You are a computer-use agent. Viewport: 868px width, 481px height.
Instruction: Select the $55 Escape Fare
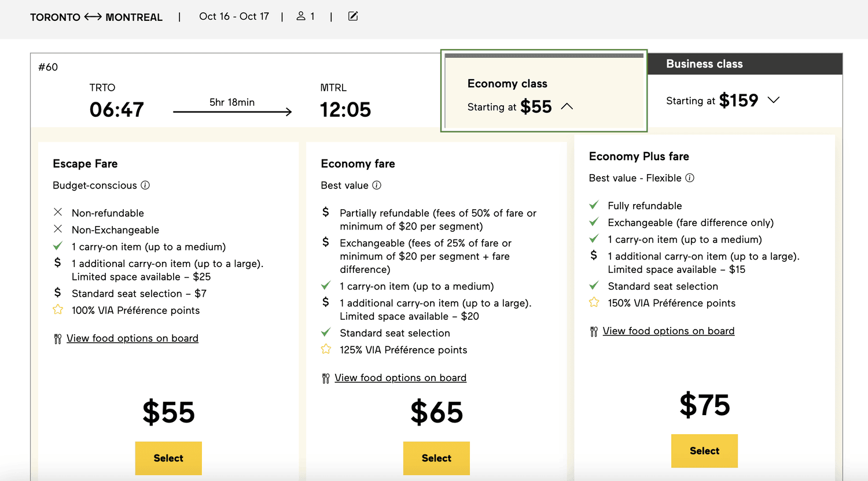pyautogui.click(x=168, y=458)
